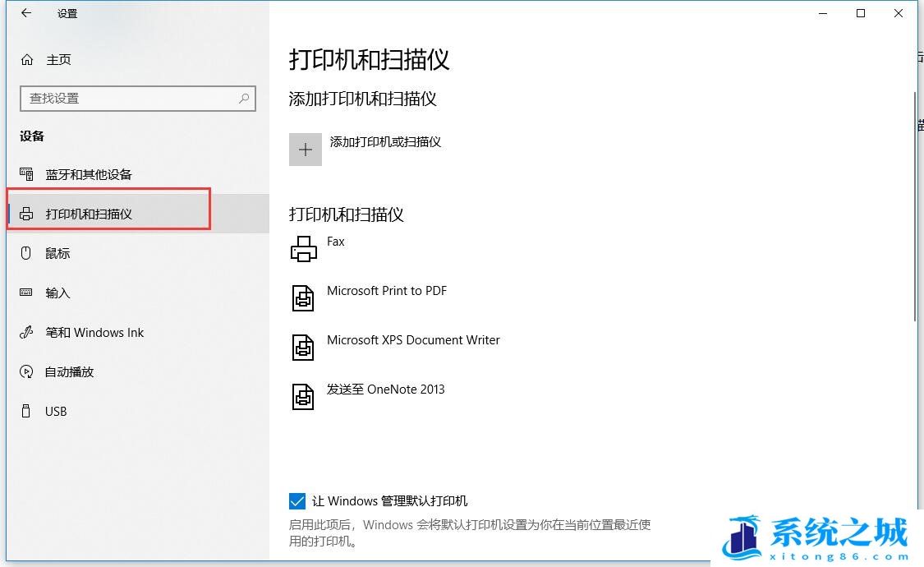Select Microsoft Print to PDF name
Image resolution: width=924 pixels, height=567 pixels.
pos(387,291)
